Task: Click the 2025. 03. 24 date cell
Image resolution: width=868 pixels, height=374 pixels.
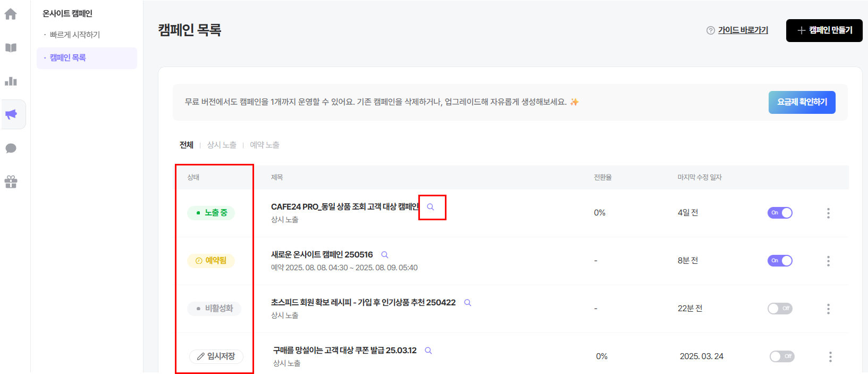Action: [702, 356]
